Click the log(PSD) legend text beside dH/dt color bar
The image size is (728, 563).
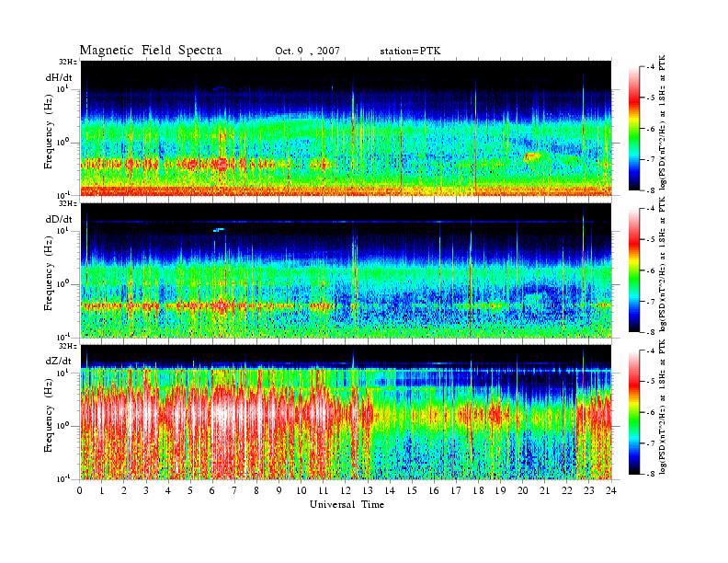pyautogui.click(x=663, y=121)
